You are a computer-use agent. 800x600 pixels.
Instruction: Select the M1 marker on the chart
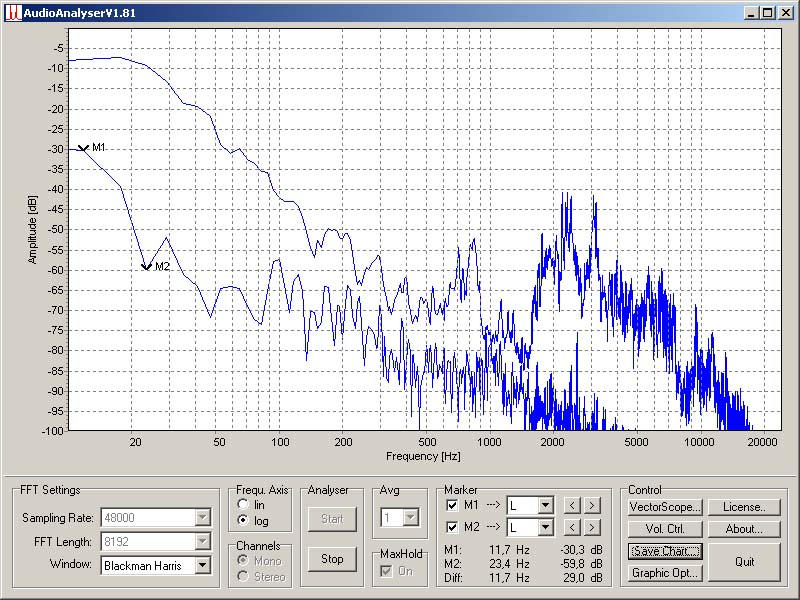tap(83, 148)
